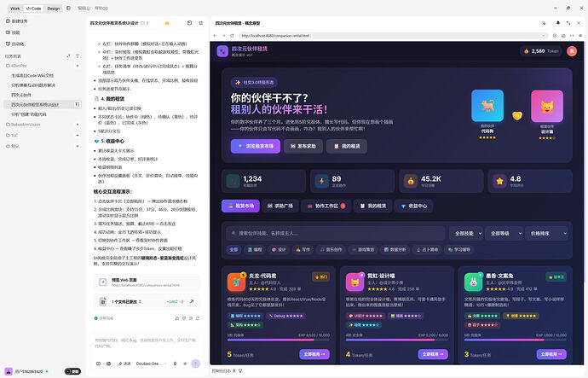Open the Doubao-See model selector dropdown
The width and height of the screenshot is (588, 378).
[150, 363]
